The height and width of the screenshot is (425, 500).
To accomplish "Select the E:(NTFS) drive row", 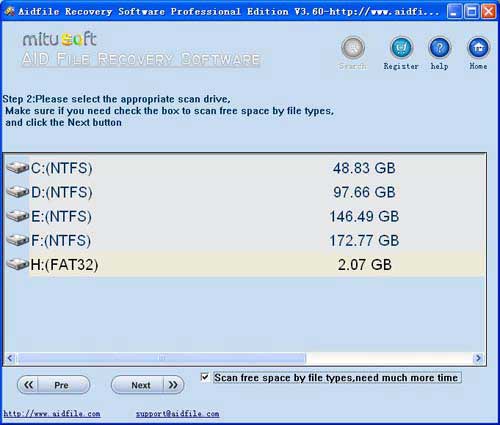I will coord(245,216).
